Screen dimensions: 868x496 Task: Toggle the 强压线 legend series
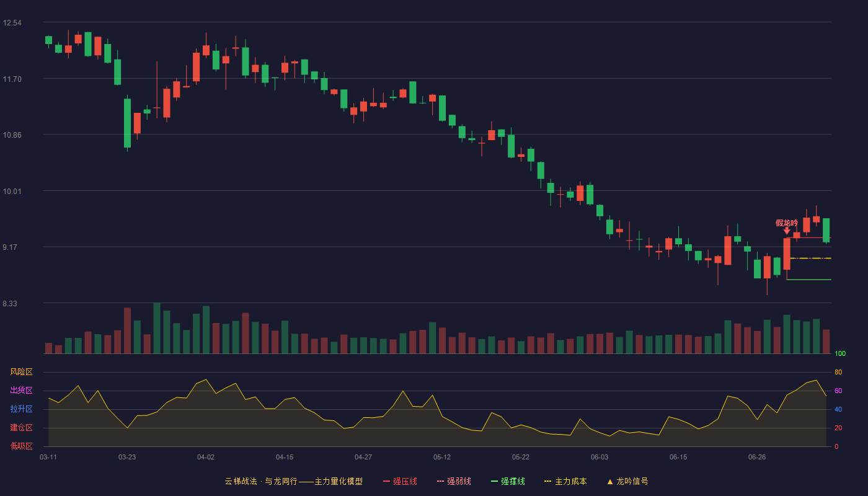pos(400,481)
